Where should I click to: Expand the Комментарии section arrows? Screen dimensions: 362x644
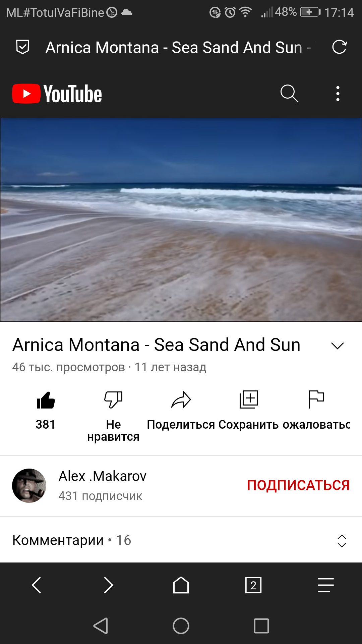(342, 541)
